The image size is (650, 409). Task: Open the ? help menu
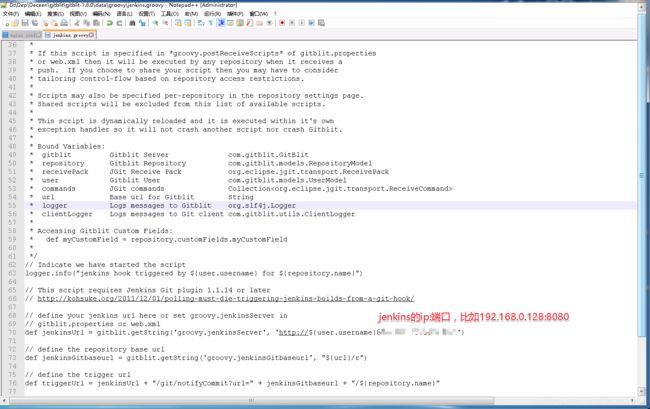pyautogui.click(x=275, y=14)
